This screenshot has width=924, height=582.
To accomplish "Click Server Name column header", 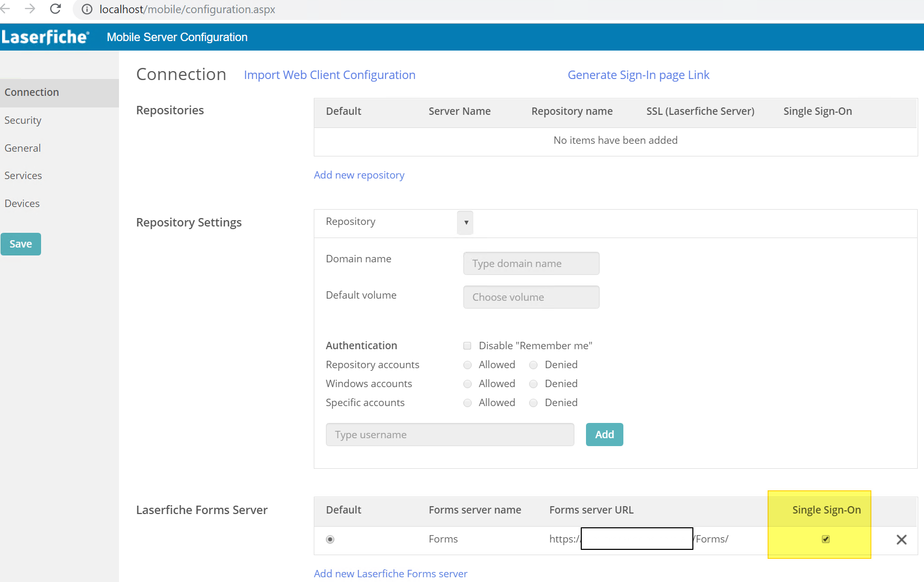I will pos(460,111).
